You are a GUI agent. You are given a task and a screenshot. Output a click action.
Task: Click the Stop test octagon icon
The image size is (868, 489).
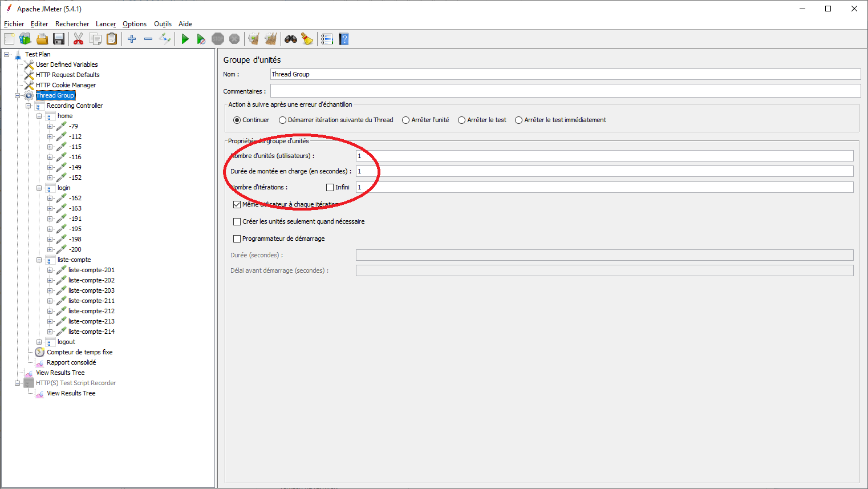218,39
